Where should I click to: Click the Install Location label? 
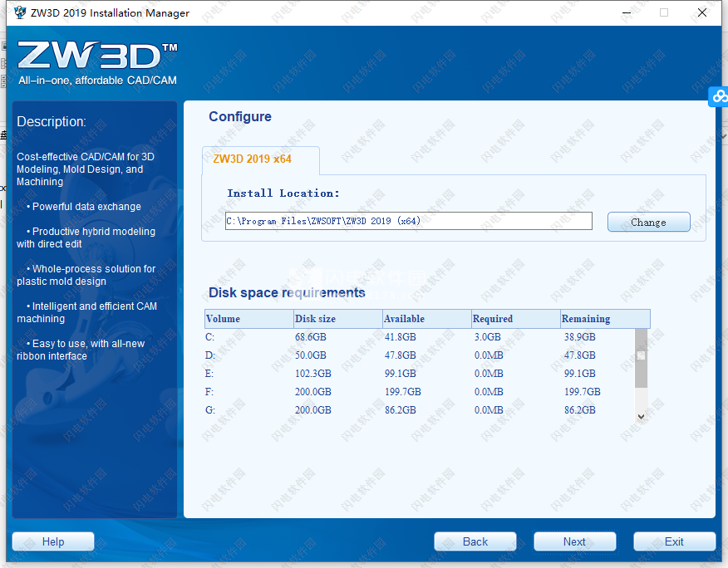point(283,193)
